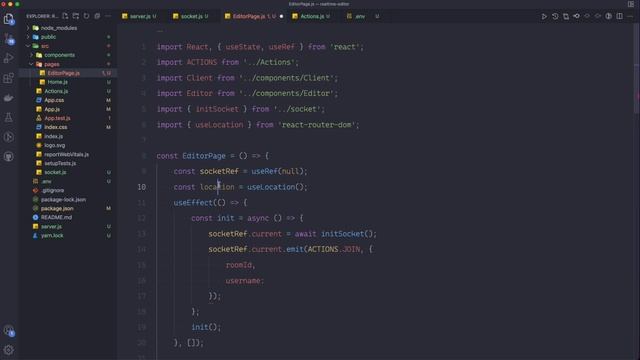The width and height of the screenshot is (640, 360).
Task: Switch to the socket.js tab
Action: [x=191, y=16]
